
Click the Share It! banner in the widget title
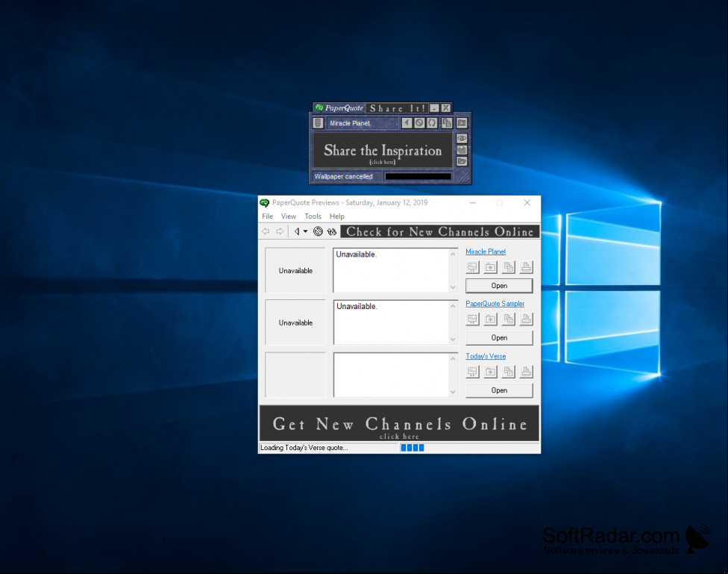click(x=398, y=108)
